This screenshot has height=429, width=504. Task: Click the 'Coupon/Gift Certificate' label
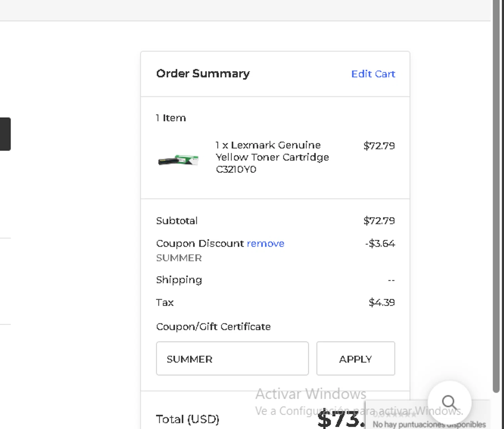point(213,327)
